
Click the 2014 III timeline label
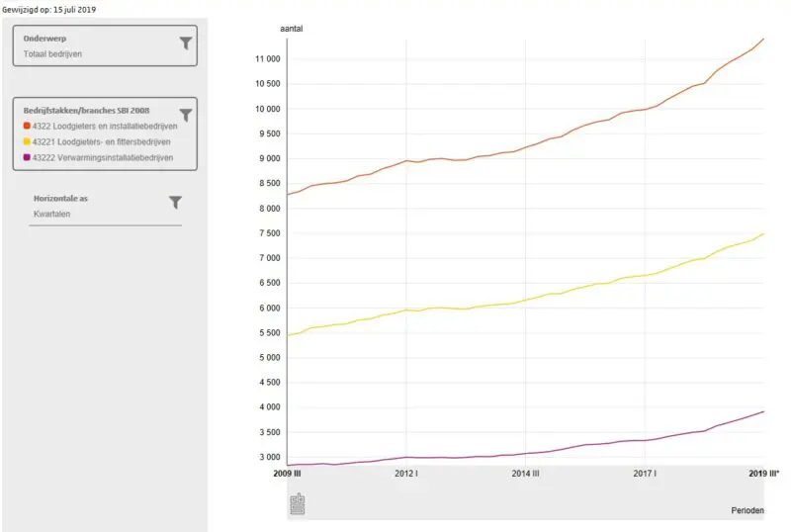tap(526, 474)
